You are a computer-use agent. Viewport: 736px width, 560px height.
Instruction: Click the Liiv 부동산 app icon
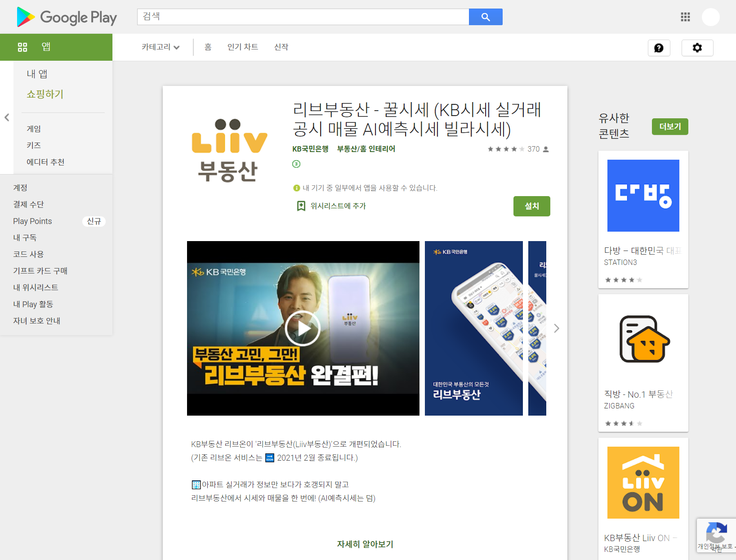(229, 151)
